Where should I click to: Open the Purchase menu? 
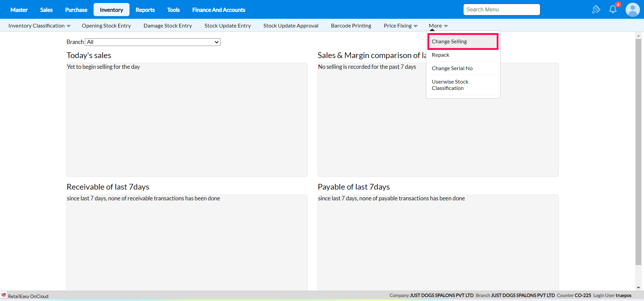(76, 10)
